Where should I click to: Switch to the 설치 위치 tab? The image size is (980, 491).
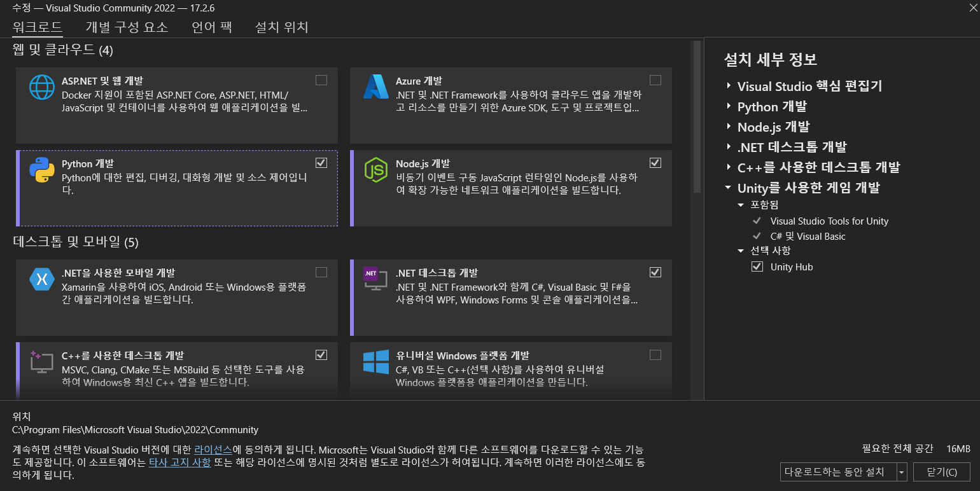point(281,27)
